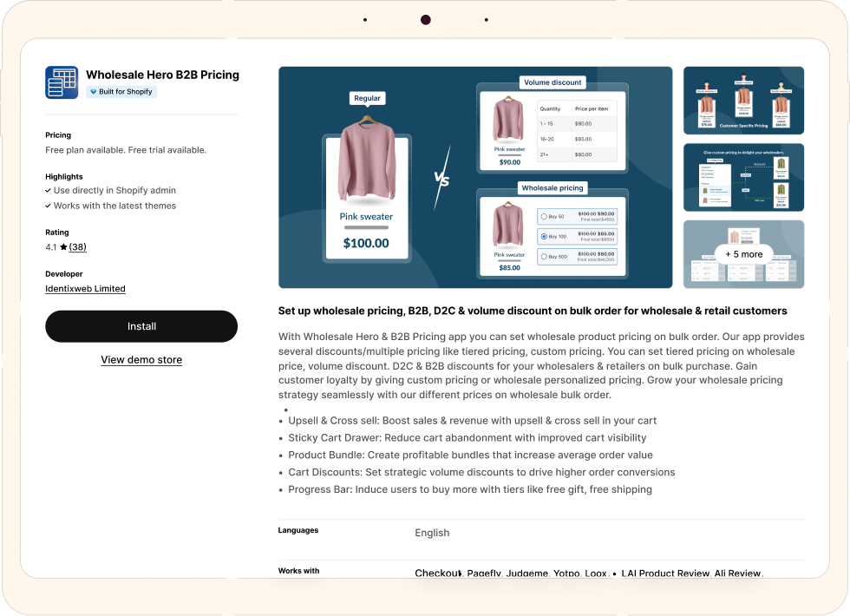Click the Wholesale pricing label in image
Screen dimensions: 850x616
(552, 188)
